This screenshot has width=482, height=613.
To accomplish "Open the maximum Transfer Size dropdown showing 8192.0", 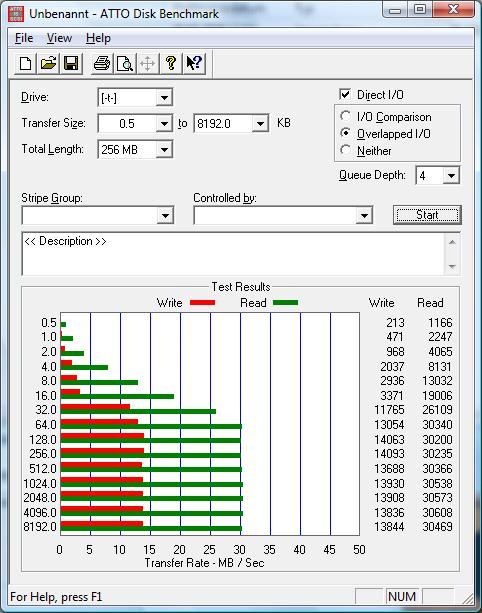I will click(x=260, y=124).
